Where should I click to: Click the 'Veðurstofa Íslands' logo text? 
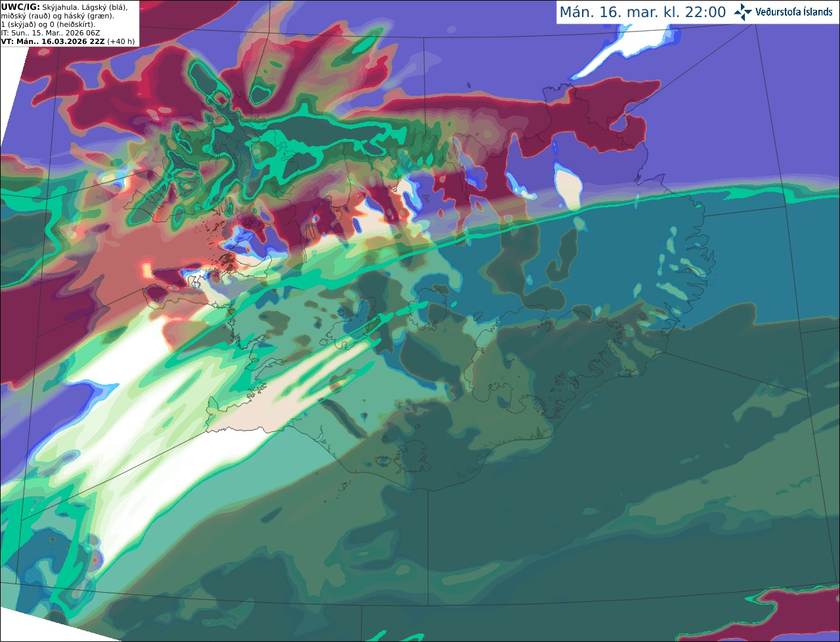point(793,12)
